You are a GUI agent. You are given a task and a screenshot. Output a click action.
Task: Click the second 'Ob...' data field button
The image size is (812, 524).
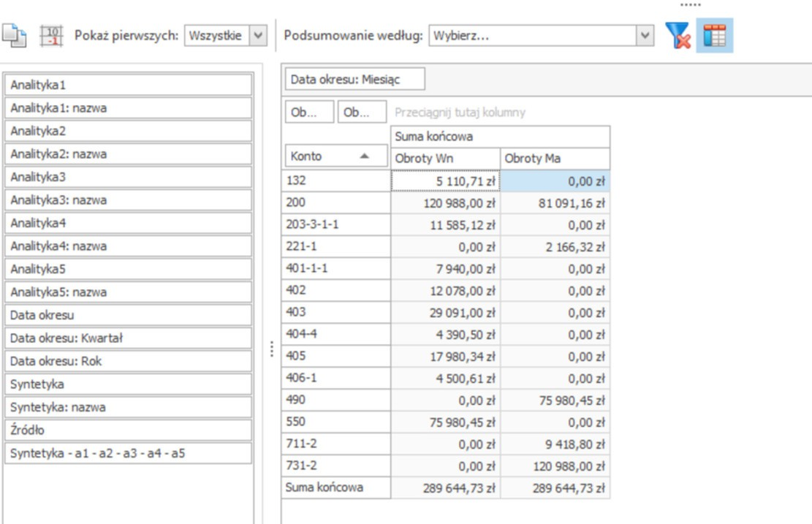[x=362, y=113]
